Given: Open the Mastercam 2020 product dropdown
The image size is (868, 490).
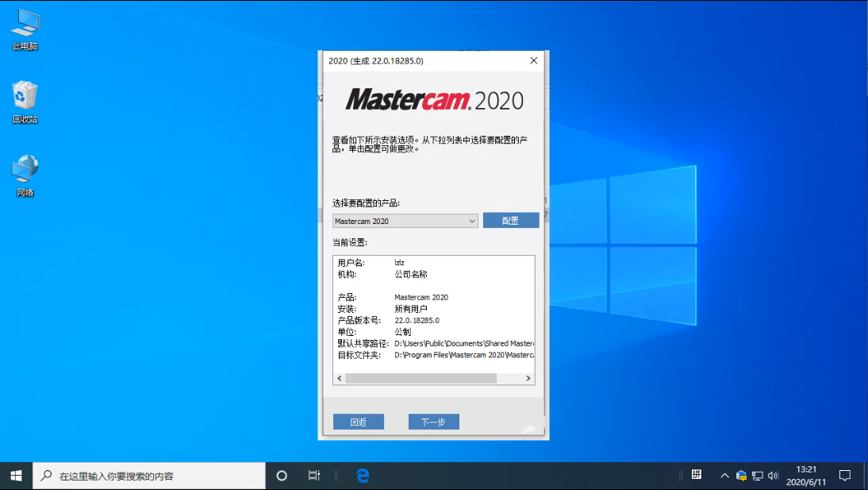Looking at the screenshot, I should pyautogui.click(x=405, y=221).
